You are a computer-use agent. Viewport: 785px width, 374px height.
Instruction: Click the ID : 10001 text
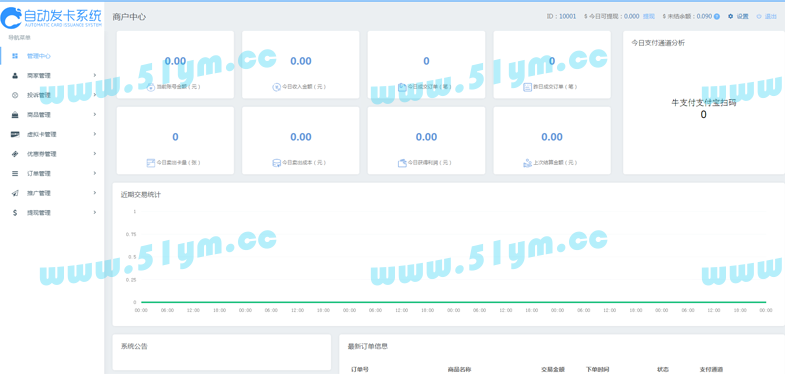point(561,17)
